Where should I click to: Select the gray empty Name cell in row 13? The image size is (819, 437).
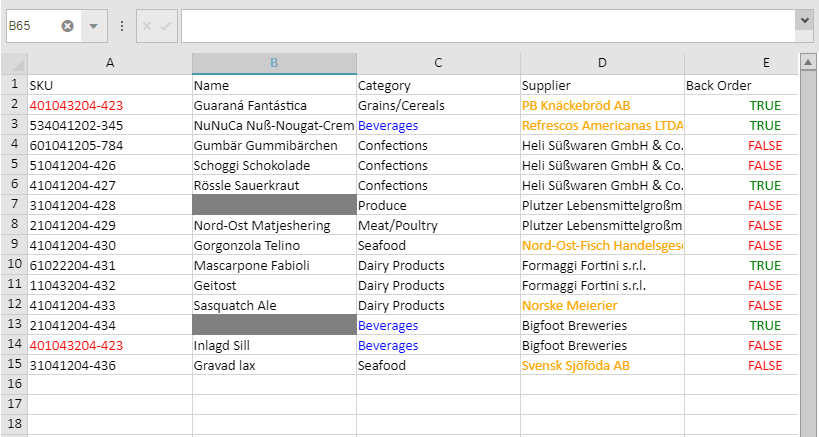(x=274, y=325)
